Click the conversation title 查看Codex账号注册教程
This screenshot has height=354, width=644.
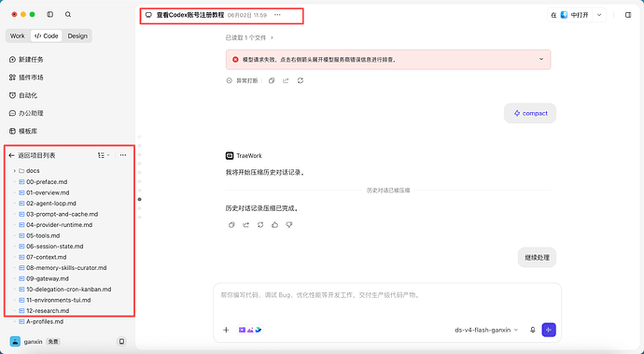click(x=190, y=15)
